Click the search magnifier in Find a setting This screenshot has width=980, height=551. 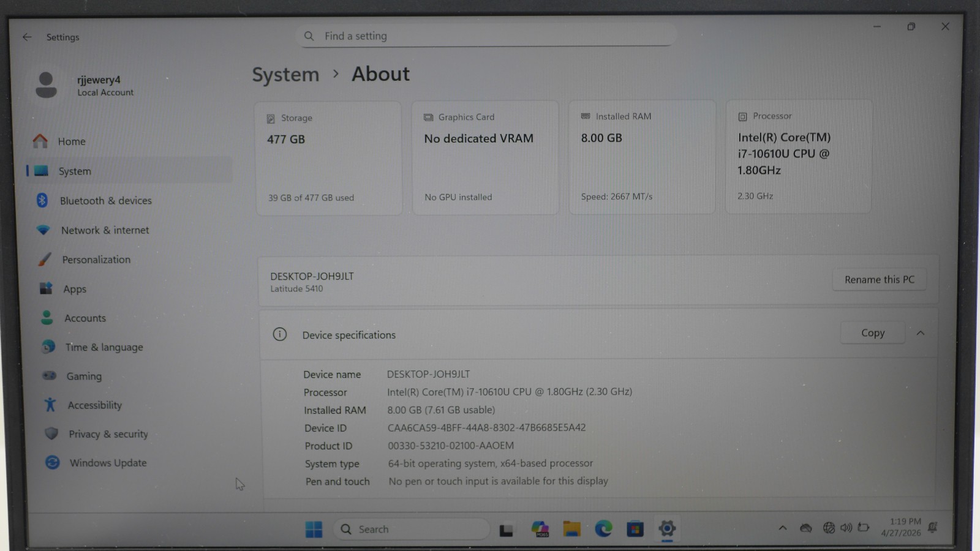click(x=309, y=36)
